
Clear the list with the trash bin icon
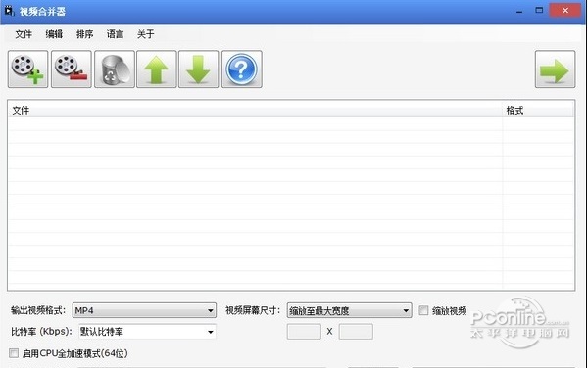tap(115, 69)
